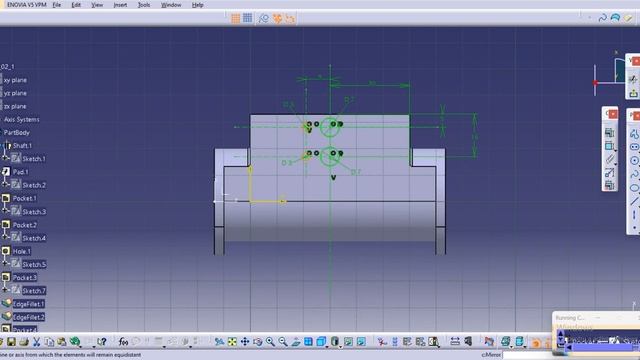Click the Fit All In icon

click(232, 342)
